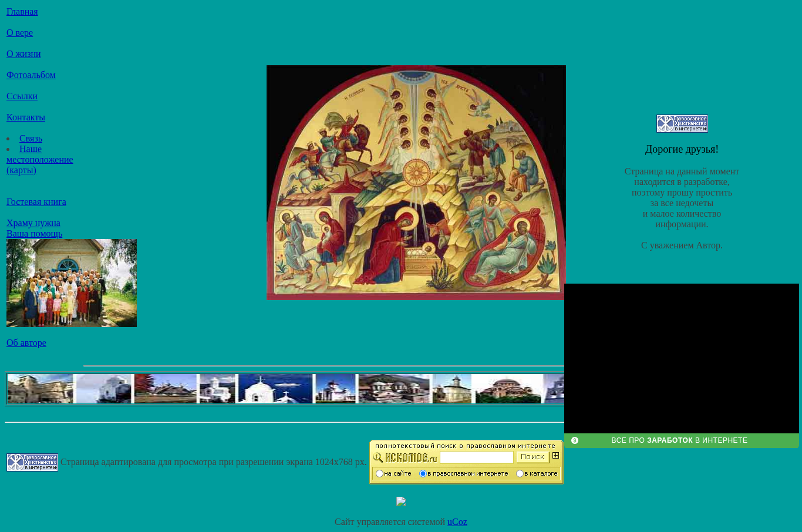802x532 pixels.
Task: Click the Поиск search button
Action: pyautogui.click(x=533, y=457)
